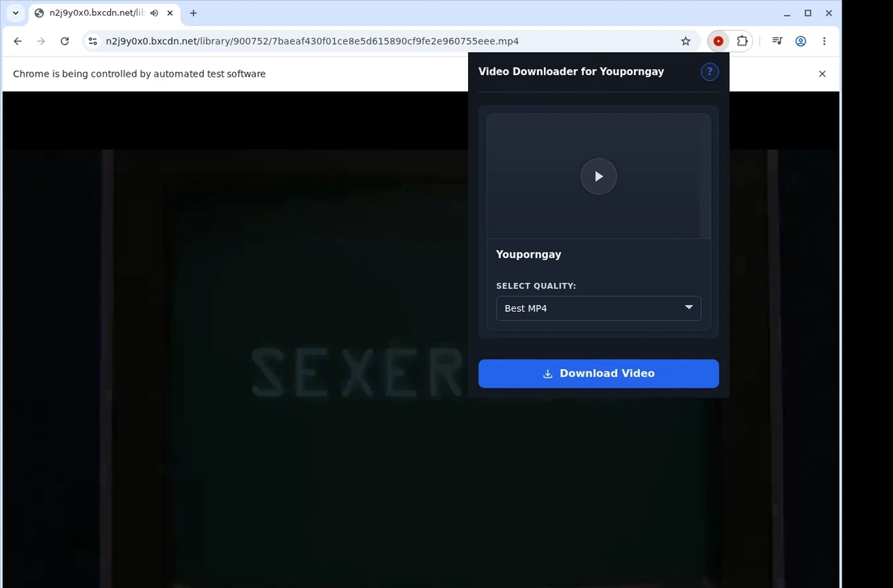Maximize the Chrome window

tap(807, 13)
